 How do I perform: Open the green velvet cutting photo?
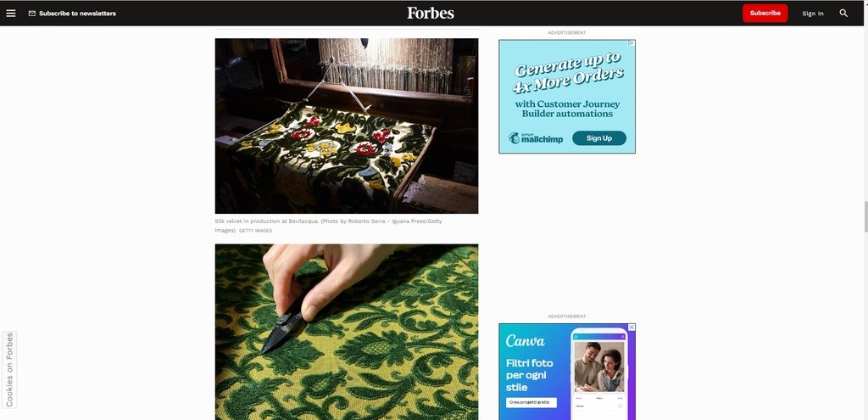tap(347, 332)
